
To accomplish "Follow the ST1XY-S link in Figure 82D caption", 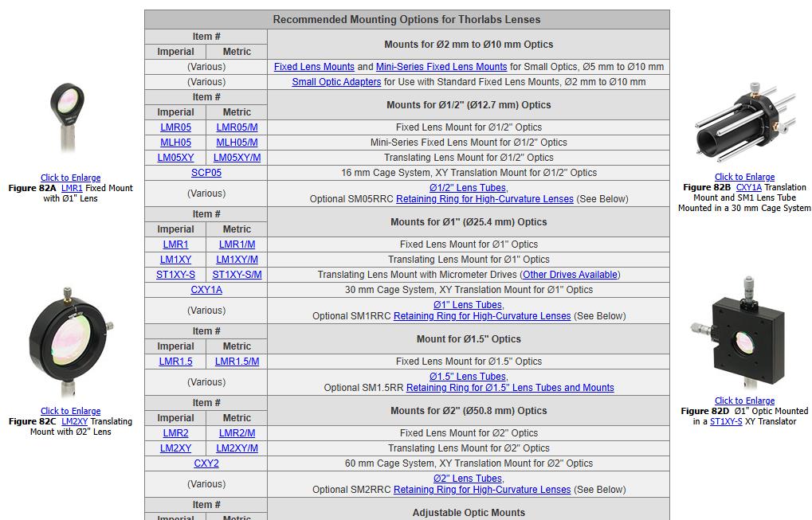I will (x=726, y=421).
